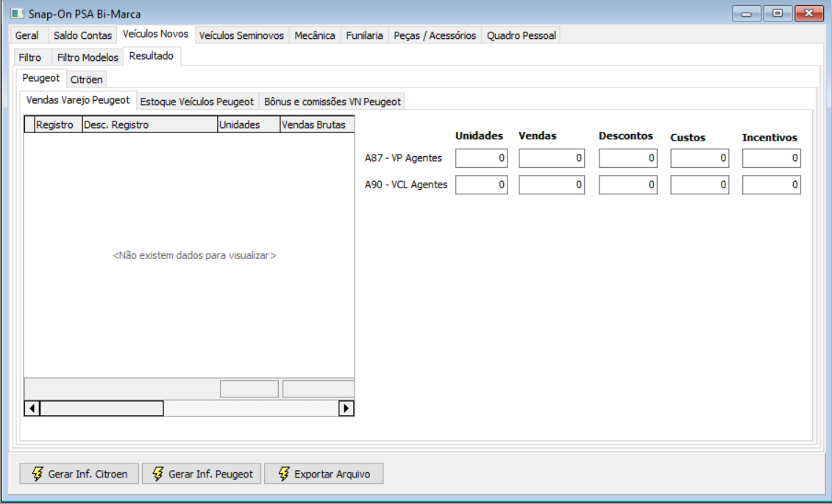Click grid scrollbar left arrow
Image resolution: width=832 pixels, height=504 pixels.
(32, 408)
